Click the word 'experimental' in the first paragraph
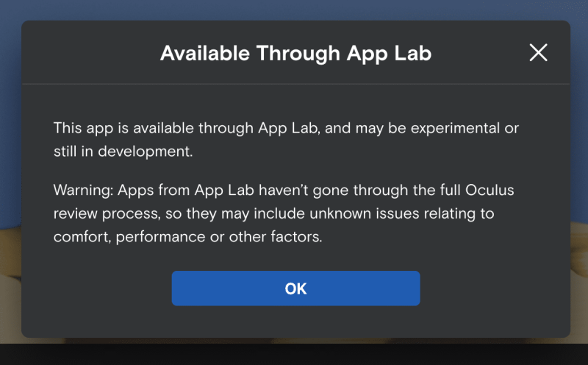 coord(455,129)
